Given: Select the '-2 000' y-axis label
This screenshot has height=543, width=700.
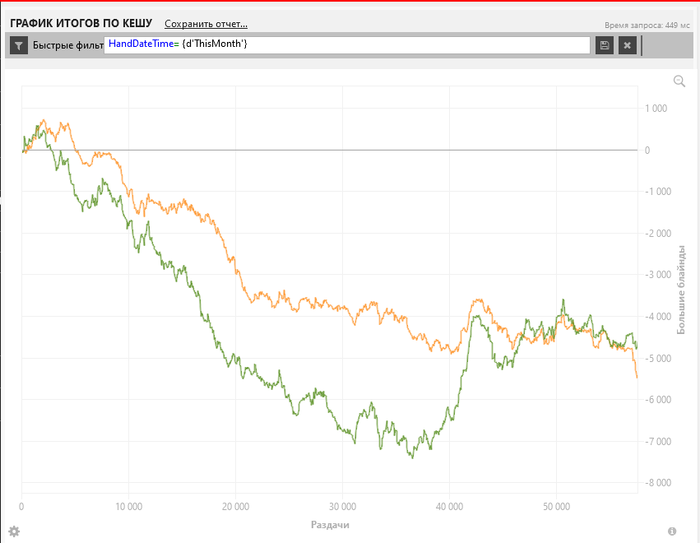Looking at the screenshot, I should (x=658, y=233).
